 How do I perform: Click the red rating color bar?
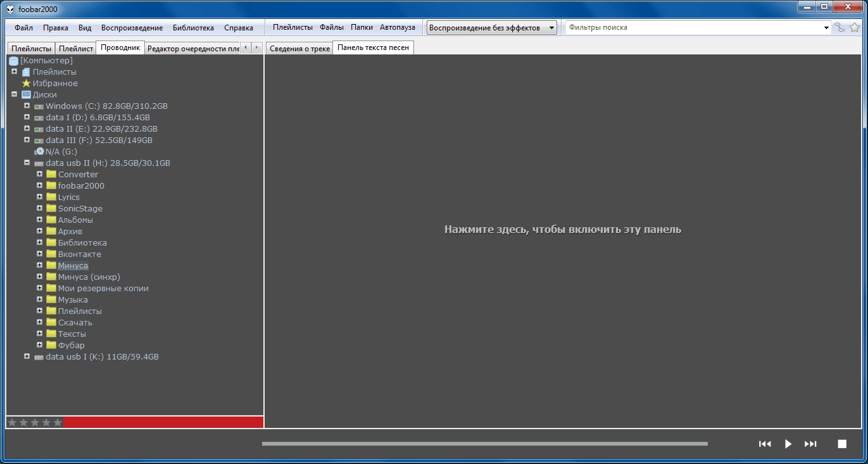[x=163, y=422]
